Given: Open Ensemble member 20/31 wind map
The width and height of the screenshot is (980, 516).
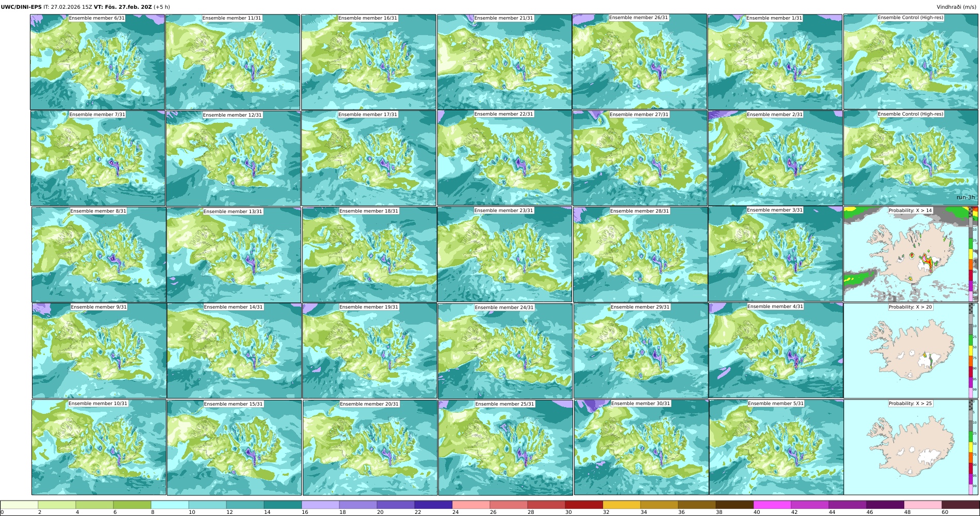Looking at the screenshot, I should (370, 447).
